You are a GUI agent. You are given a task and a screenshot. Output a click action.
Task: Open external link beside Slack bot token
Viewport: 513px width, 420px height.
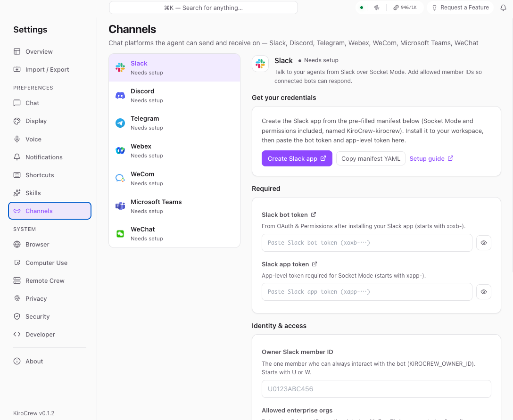(x=314, y=214)
